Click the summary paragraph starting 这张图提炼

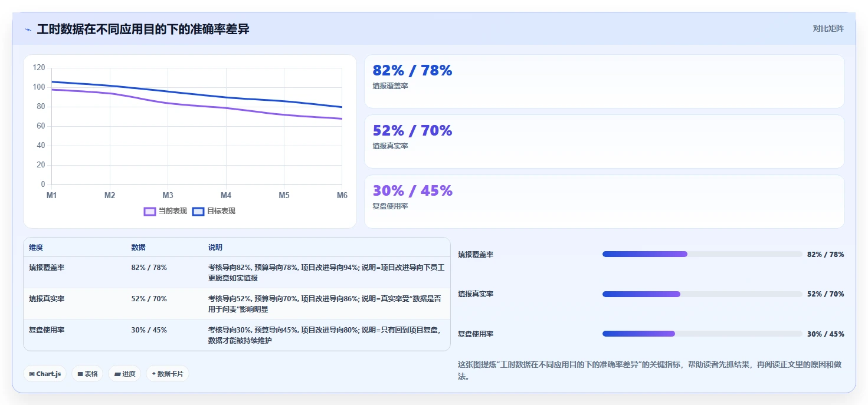pos(650,370)
